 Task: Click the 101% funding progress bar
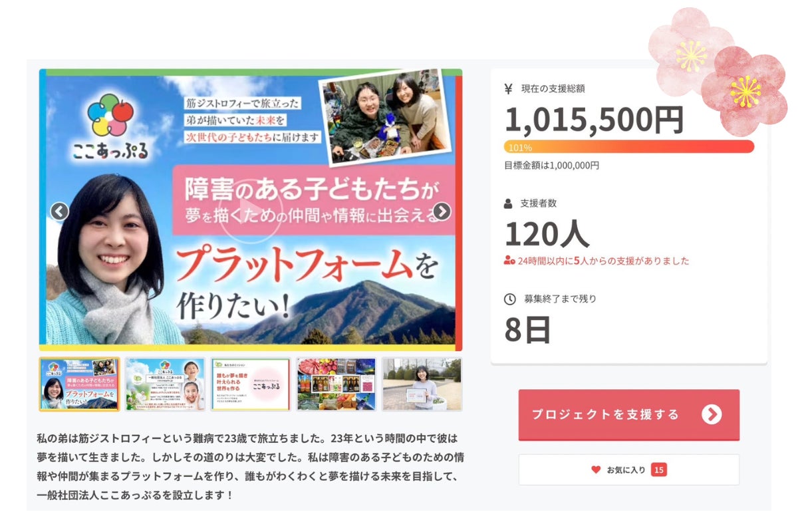(x=629, y=147)
